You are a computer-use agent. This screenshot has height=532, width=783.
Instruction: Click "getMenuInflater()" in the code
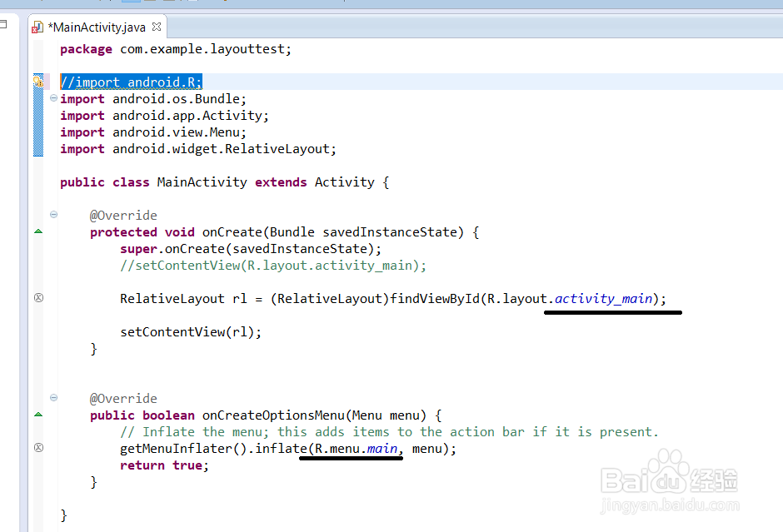[182, 449]
